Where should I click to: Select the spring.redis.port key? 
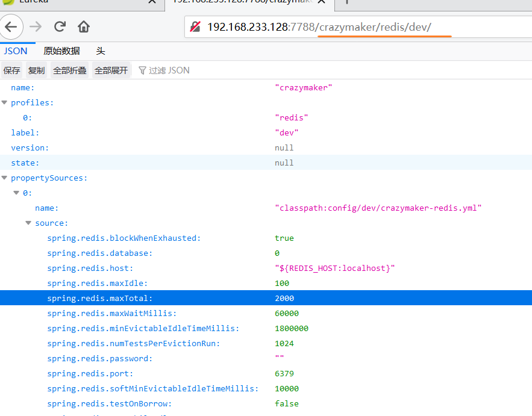(90, 373)
